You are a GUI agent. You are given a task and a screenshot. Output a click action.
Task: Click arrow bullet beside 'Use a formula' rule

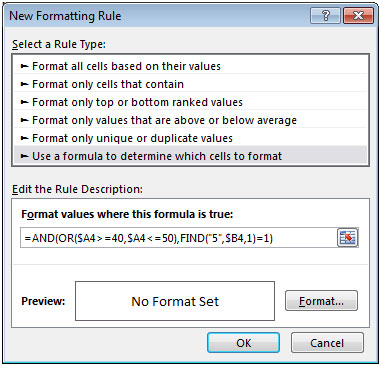[x=24, y=156]
